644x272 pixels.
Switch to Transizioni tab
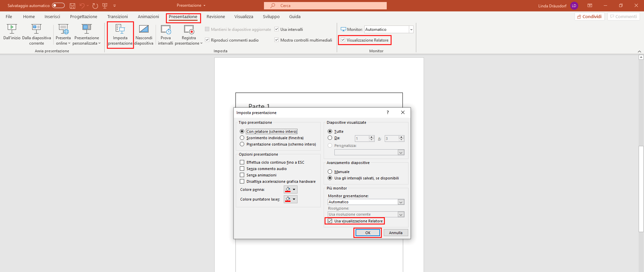pos(117,16)
